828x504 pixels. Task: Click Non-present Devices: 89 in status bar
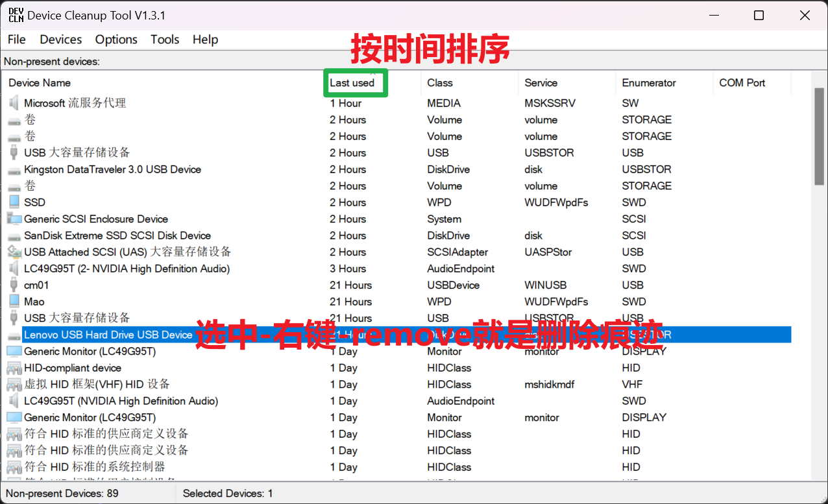click(x=62, y=494)
